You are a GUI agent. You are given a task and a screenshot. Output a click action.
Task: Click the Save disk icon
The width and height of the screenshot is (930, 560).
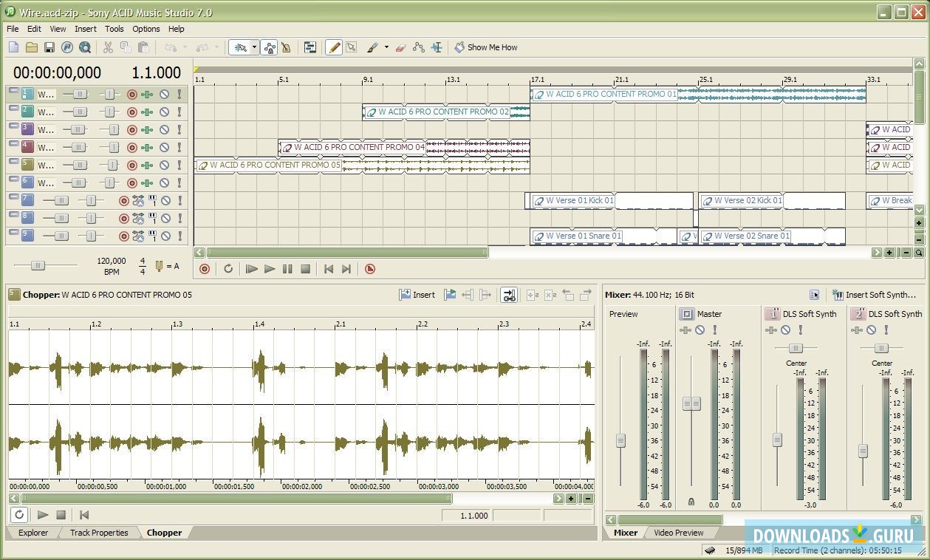coord(49,47)
